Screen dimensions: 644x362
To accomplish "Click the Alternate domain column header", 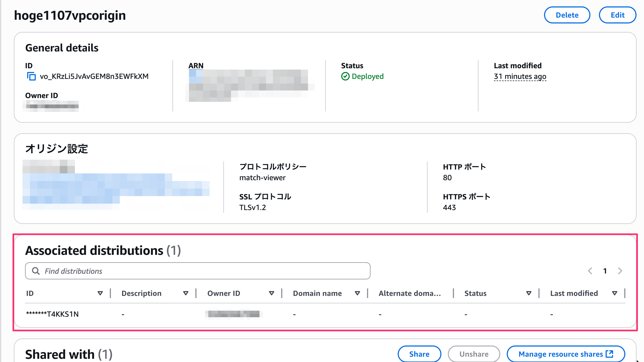I will point(410,293).
